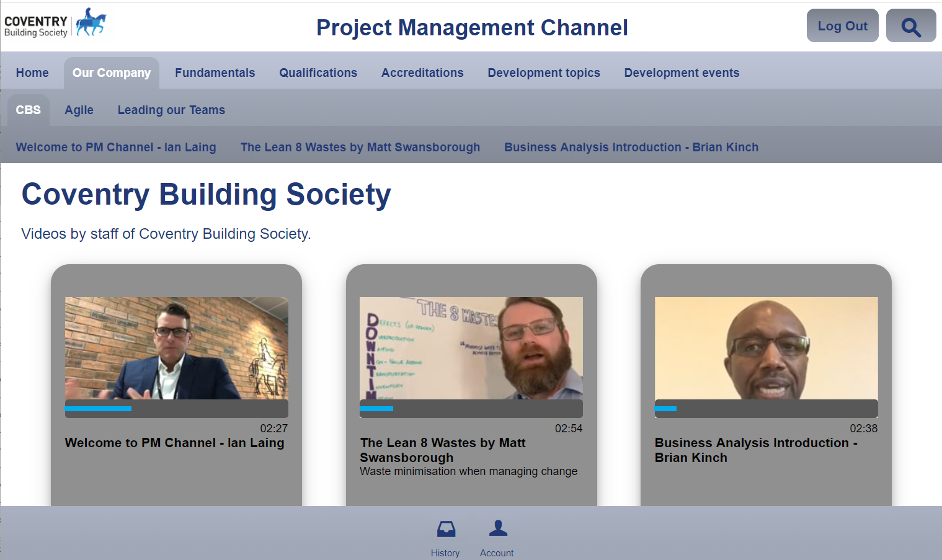Play the Ian Laing video thumbnail
The width and height of the screenshot is (942, 560).
pyautogui.click(x=177, y=348)
